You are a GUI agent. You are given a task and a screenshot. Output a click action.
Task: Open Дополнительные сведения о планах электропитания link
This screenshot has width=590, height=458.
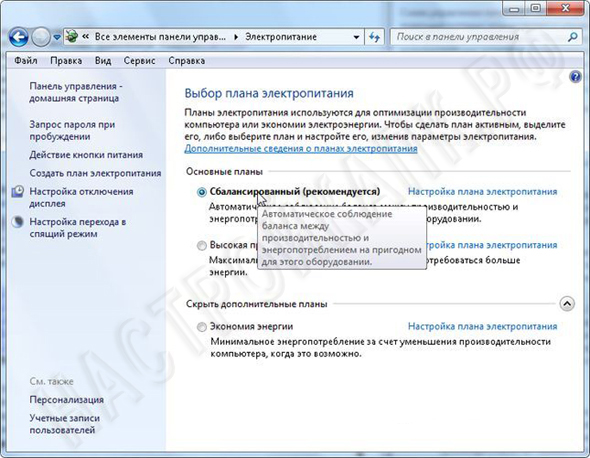[x=301, y=149]
